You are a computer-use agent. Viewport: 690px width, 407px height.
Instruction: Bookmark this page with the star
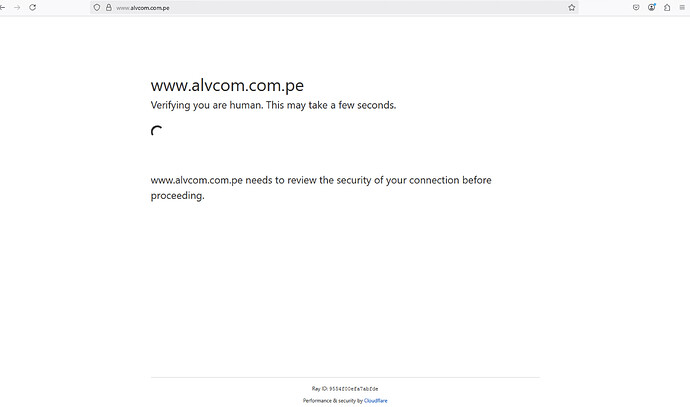click(x=571, y=7)
